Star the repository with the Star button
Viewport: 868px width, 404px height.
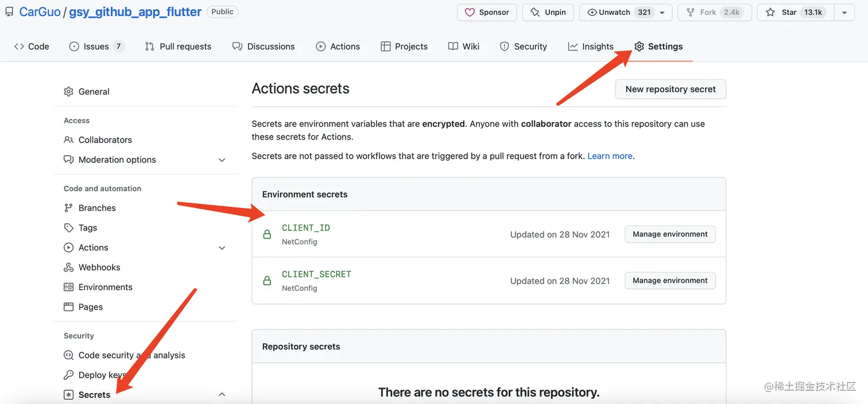point(795,12)
